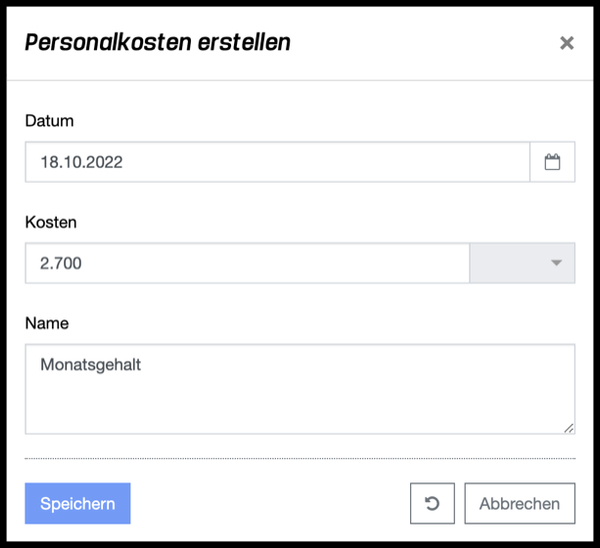Focus the Datum field showing 18.10.2022
Viewport: 600px width, 548px height.
(x=277, y=162)
